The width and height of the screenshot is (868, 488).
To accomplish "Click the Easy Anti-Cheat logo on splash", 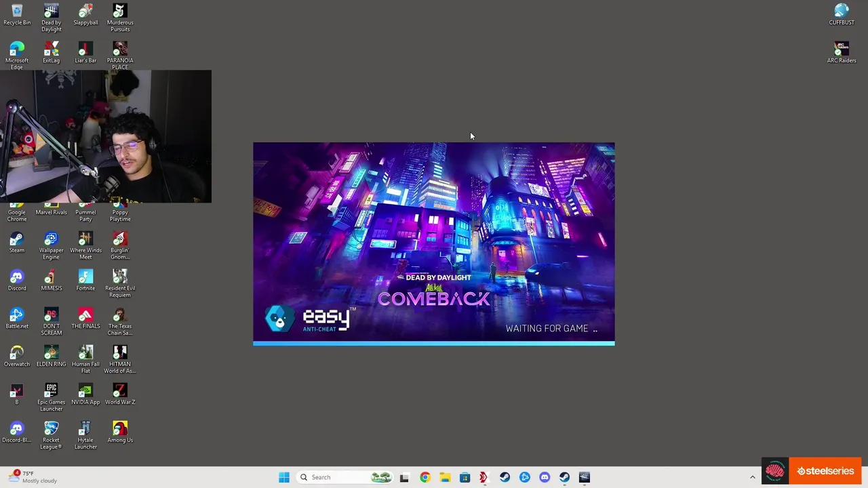I will [311, 319].
